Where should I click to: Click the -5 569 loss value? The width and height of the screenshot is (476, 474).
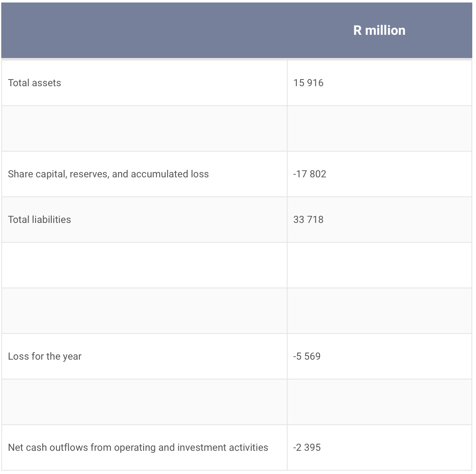pyautogui.click(x=307, y=356)
